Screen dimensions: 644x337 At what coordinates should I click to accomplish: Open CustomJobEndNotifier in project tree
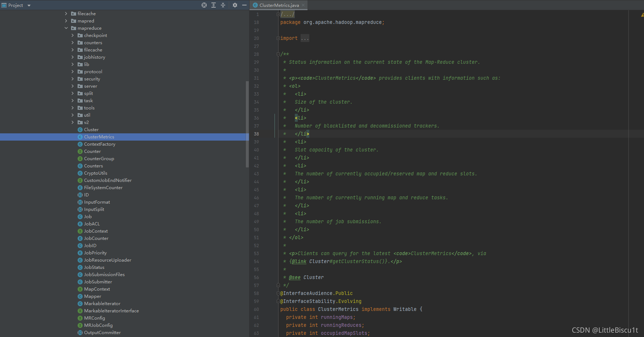pos(108,180)
